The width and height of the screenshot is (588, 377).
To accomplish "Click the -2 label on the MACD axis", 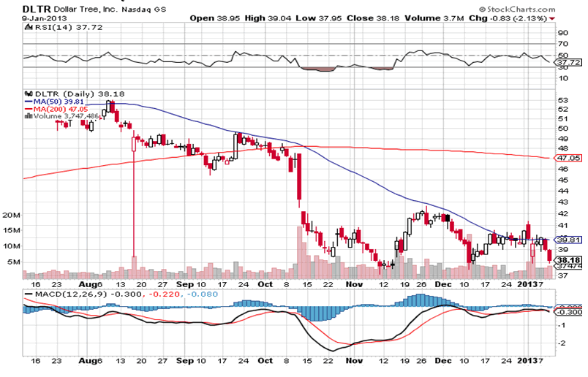I will click(x=562, y=343).
